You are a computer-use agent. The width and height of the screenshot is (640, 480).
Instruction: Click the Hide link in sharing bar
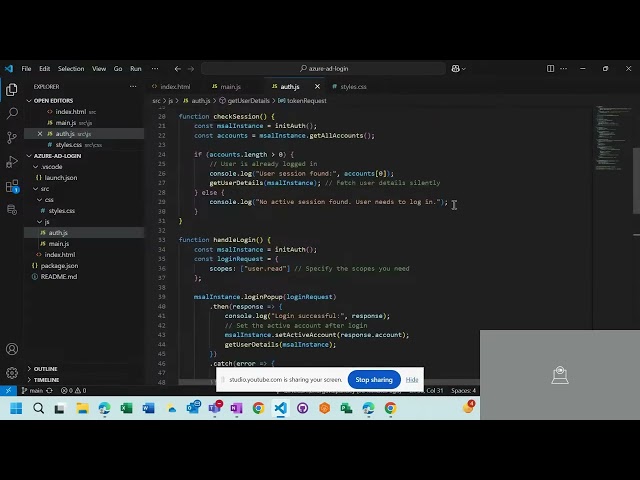pyautogui.click(x=412, y=380)
